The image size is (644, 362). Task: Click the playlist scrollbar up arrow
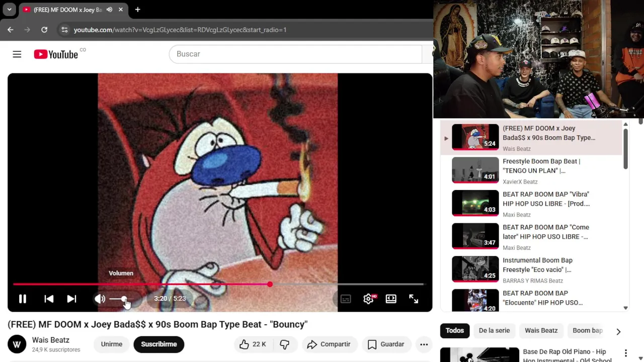pos(625,124)
